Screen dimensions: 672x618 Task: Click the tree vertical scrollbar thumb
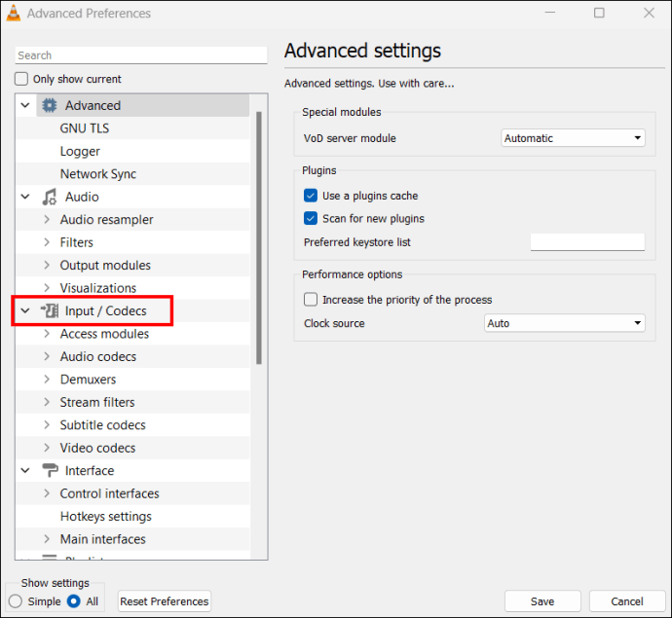click(259, 237)
